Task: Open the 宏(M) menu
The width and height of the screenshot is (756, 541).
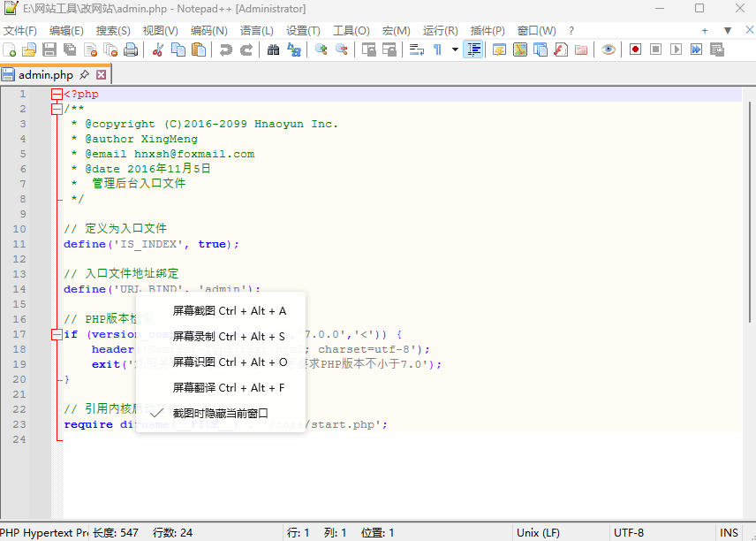Action: (397, 31)
